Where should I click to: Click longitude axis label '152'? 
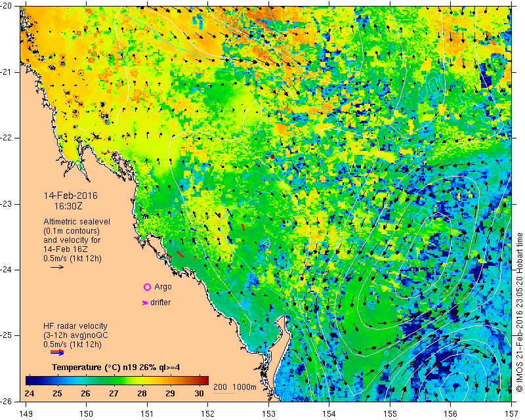point(208,413)
